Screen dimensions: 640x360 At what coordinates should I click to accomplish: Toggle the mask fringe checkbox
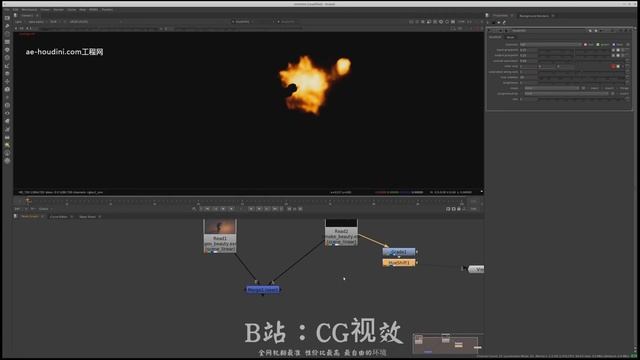(x=618, y=88)
